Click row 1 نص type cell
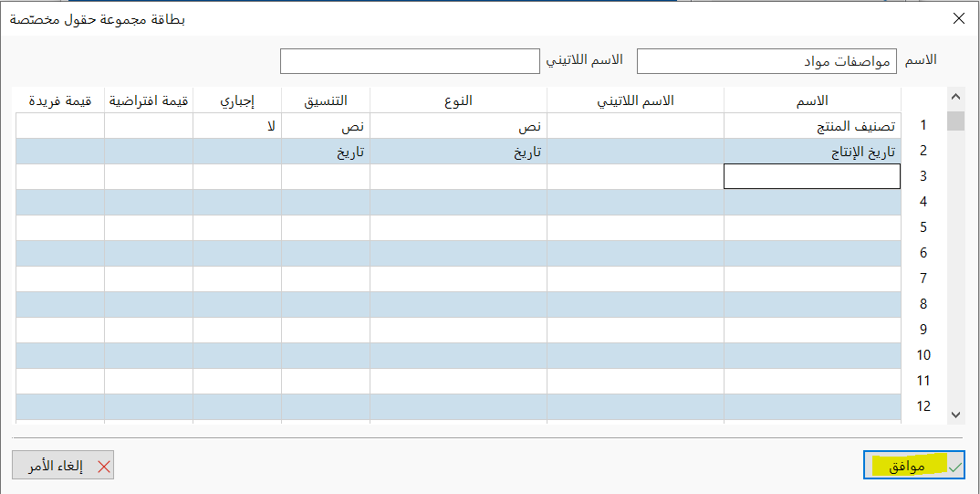 click(459, 126)
